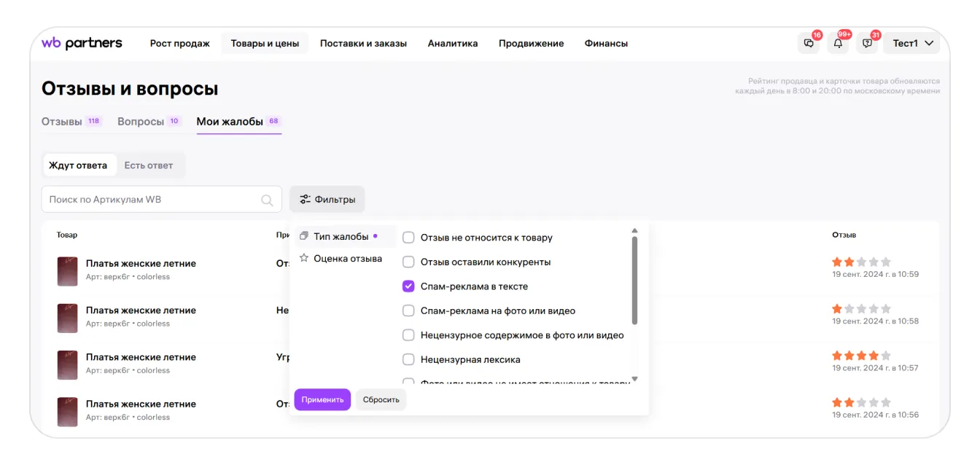Enable the Нецензурная лексика checkbox
Viewport: 980px width, 465px height.
408,359
